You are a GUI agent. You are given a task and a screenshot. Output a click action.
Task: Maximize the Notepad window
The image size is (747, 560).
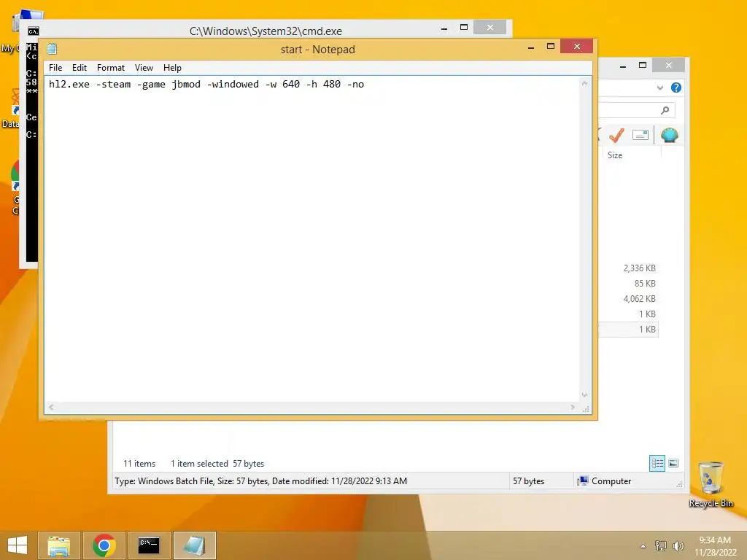click(x=551, y=46)
